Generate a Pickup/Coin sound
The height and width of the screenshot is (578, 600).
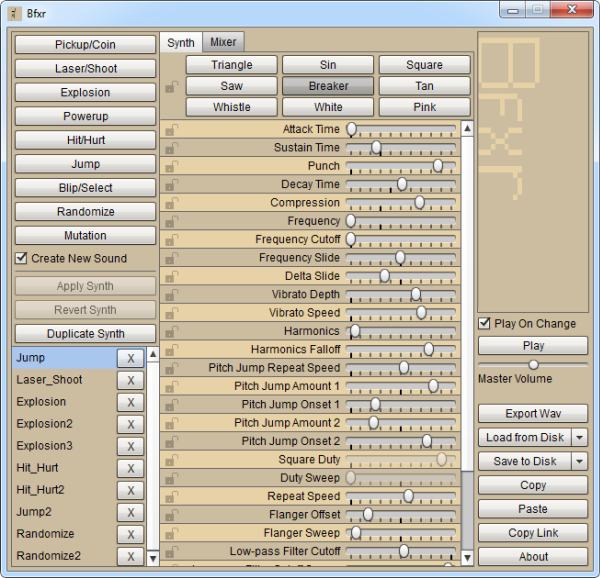pyautogui.click(x=85, y=45)
